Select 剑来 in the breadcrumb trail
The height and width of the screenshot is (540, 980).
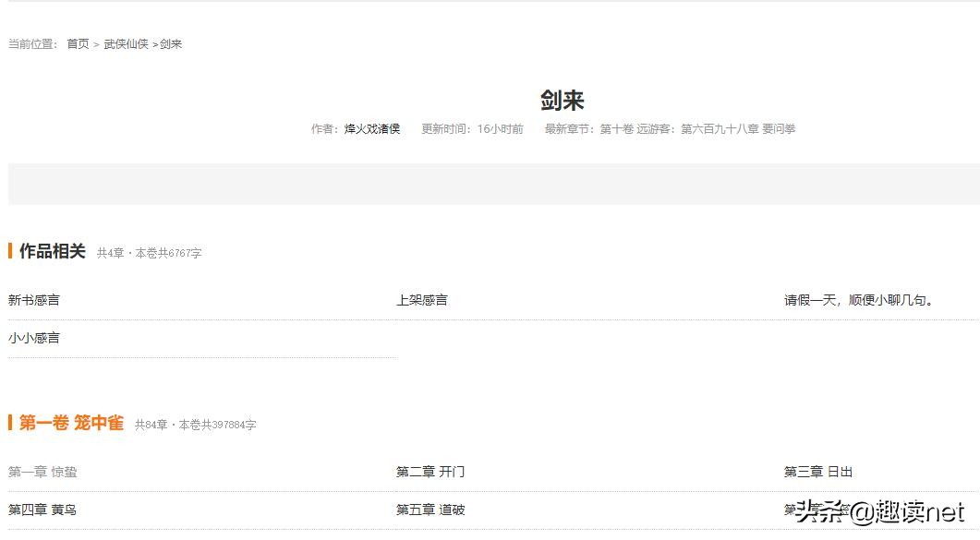170,42
